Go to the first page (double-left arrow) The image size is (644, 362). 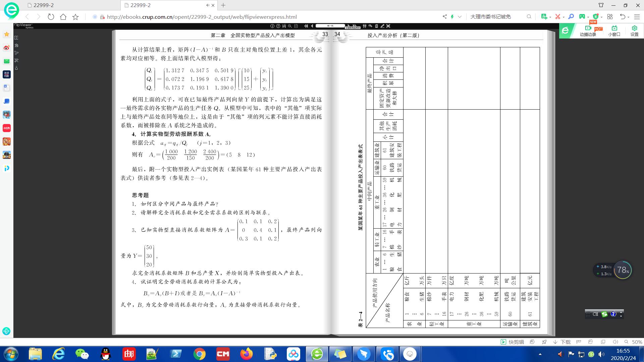tap(306, 26)
